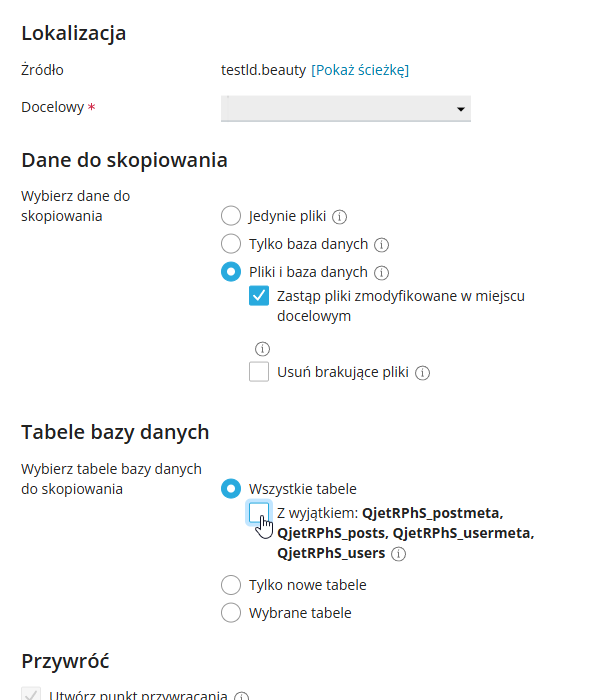Click info icon beside Pliki i baza danych
Viewport: 603px width, 700px height.
point(381,273)
